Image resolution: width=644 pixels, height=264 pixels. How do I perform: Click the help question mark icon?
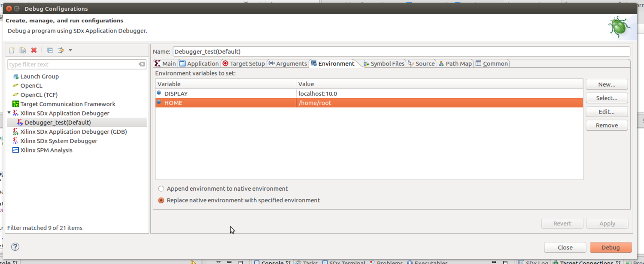(15, 247)
